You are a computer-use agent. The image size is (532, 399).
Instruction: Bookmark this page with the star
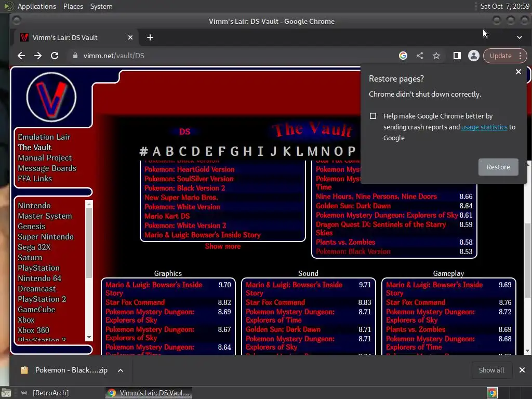point(436,56)
